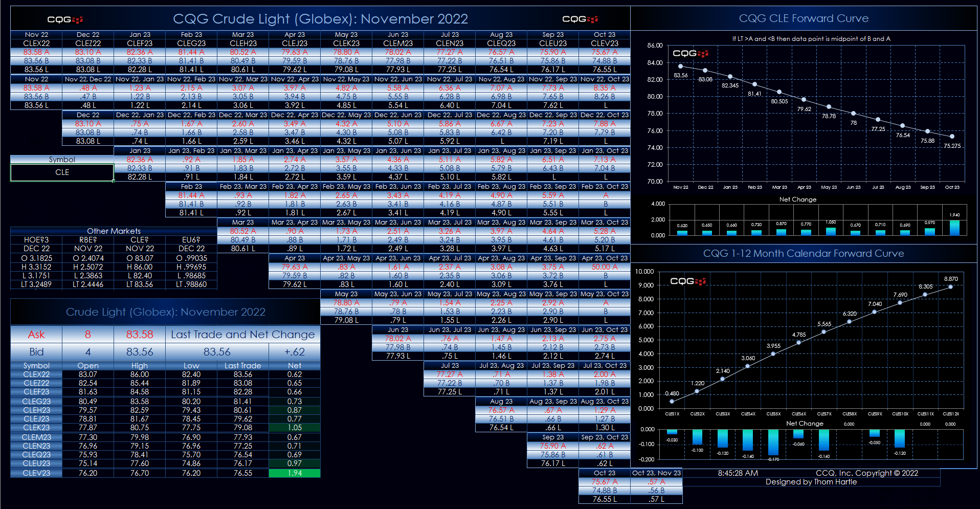Select the CLEG23 row symbol
The height and width of the screenshot is (509, 980).
click(x=36, y=402)
